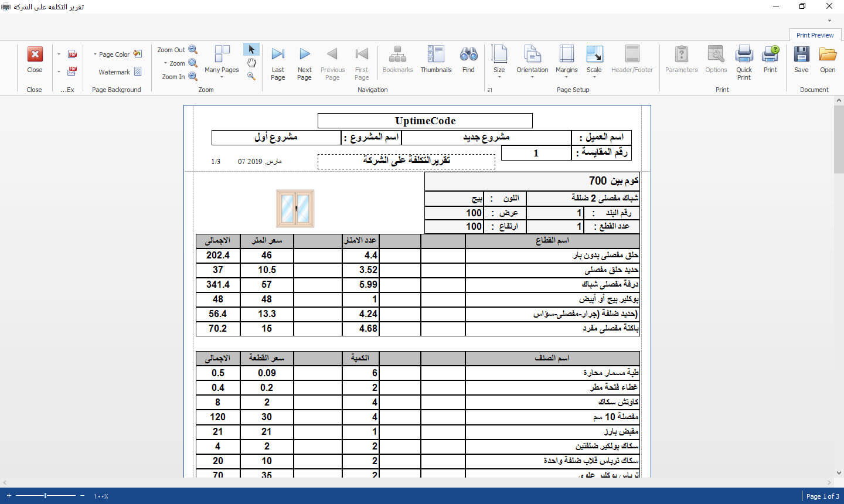Click the Zoom Out magnifier icon
844x504 pixels.
pyautogui.click(x=193, y=50)
